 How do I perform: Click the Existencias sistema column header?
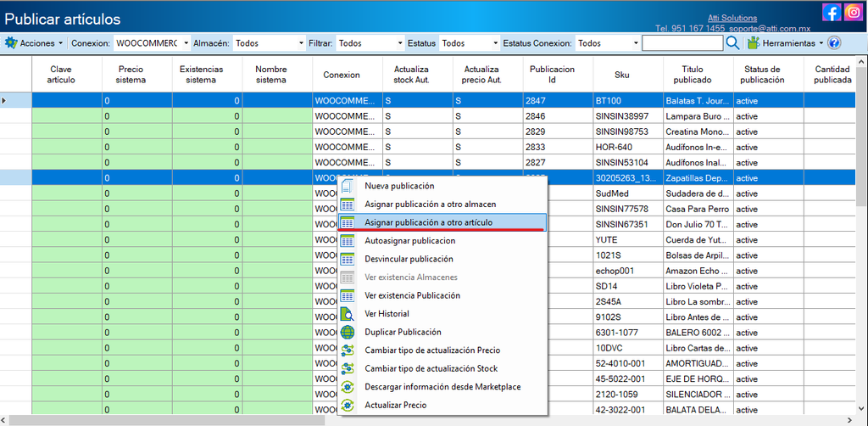coord(208,74)
